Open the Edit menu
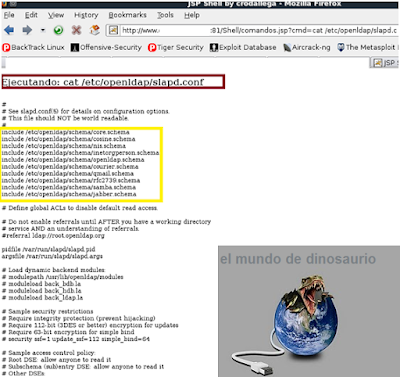 pyautogui.click(x=31, y=15)
